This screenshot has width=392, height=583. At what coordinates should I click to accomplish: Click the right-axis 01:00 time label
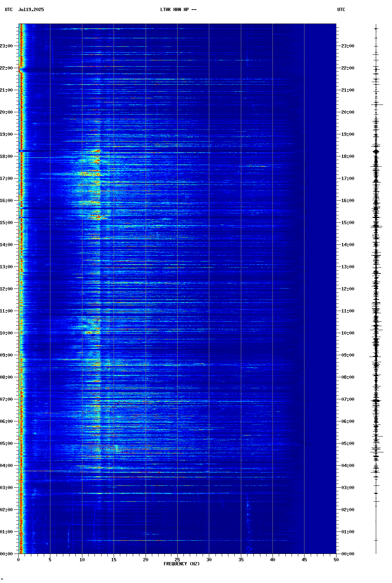(348, 532)
